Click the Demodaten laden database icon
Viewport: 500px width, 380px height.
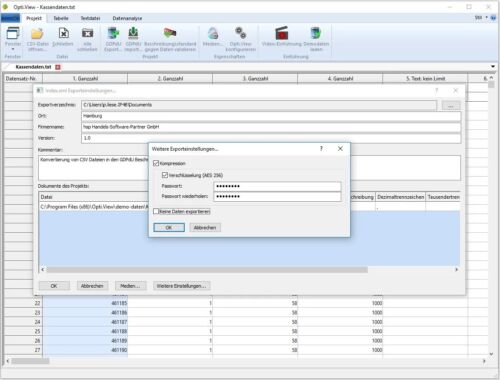coord(316,33)
